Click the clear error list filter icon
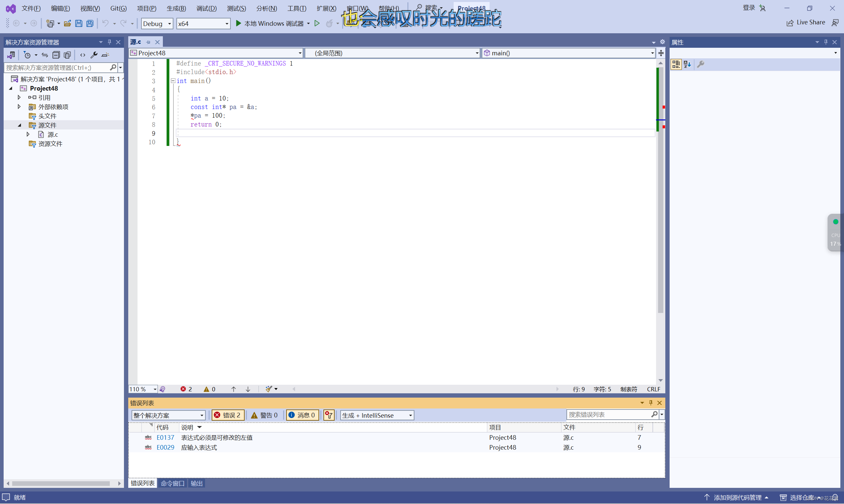 (329, 415)
